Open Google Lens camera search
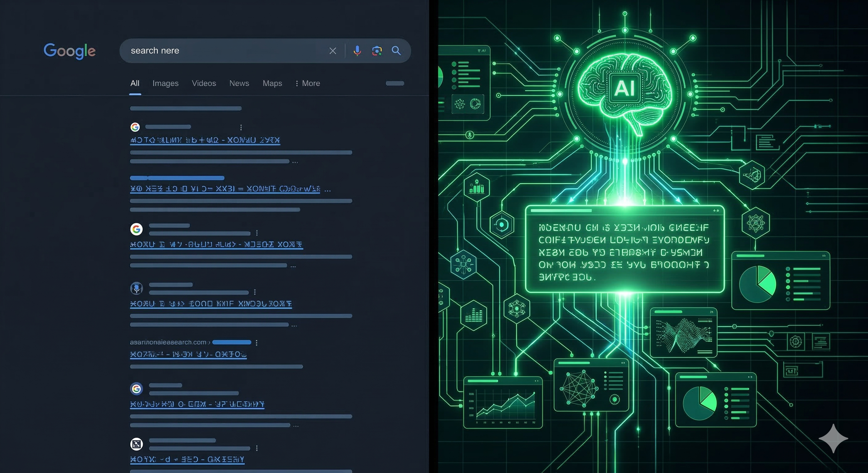The image size is (868, 473). click(x=376, y=51)
